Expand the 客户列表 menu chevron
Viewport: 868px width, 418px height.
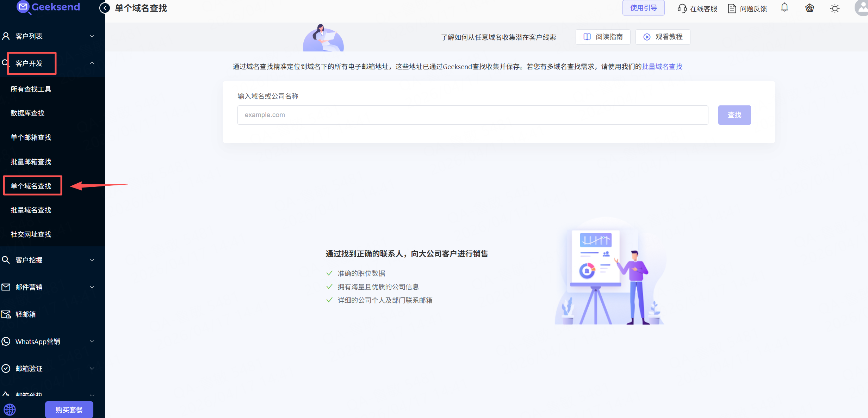tap(92, 36)
